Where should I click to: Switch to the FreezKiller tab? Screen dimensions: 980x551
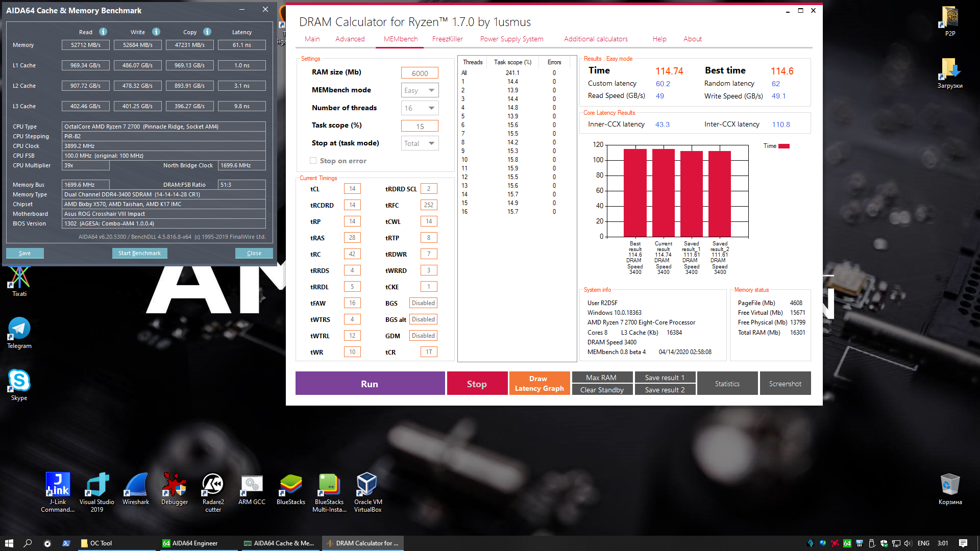tap(447, 39)
